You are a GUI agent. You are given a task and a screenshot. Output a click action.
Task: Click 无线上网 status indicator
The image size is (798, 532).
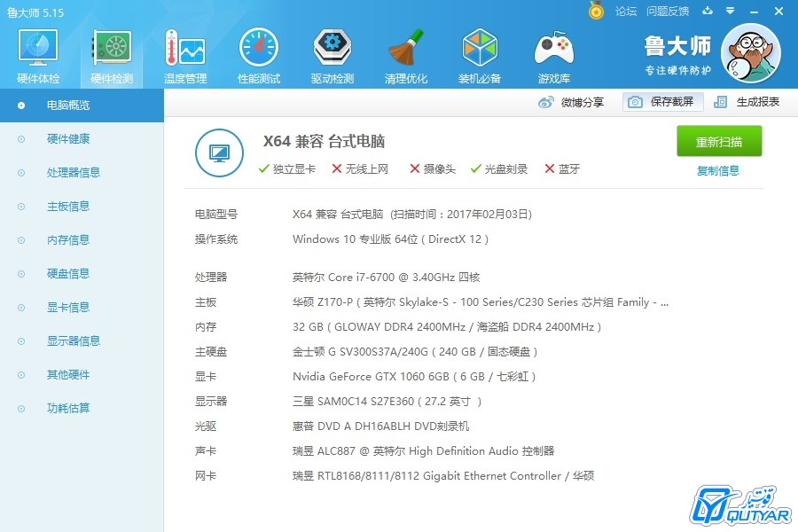(x=360, y=169)
